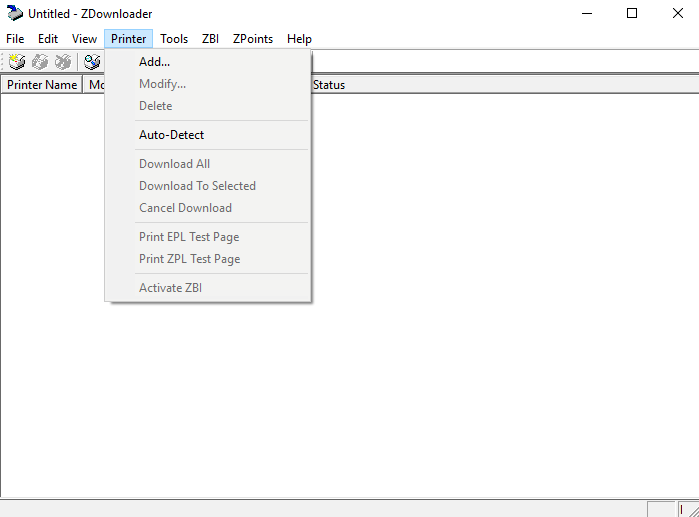Choose Add... from the Printer menu
The height and width of the screenshot is (517, 699).
click(154, 62)
